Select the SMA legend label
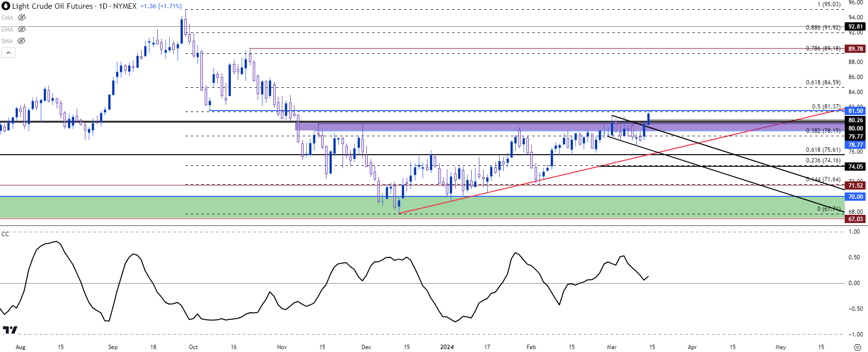 tap(7, 41)
